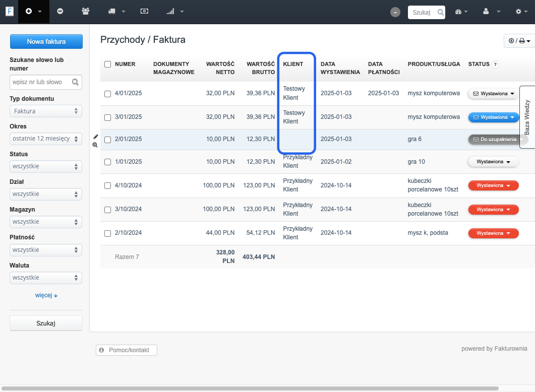The image size is (535, 392).
Task: Click the horizontal scrollbar at bottom
Action: coord(250,388)
